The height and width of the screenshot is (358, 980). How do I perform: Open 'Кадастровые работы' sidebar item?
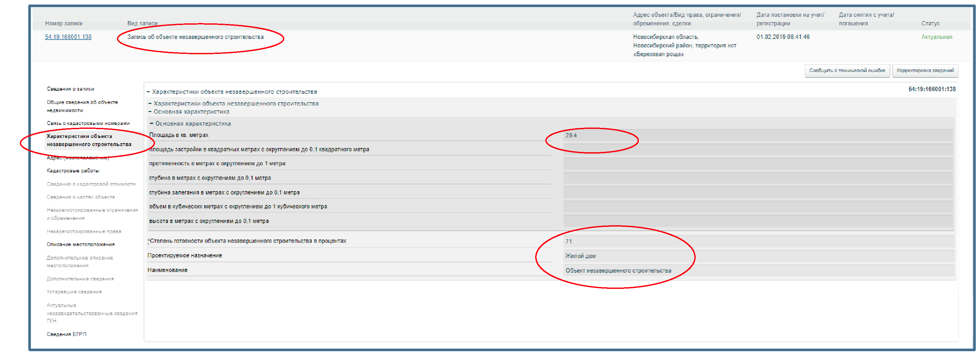point(73,171)
